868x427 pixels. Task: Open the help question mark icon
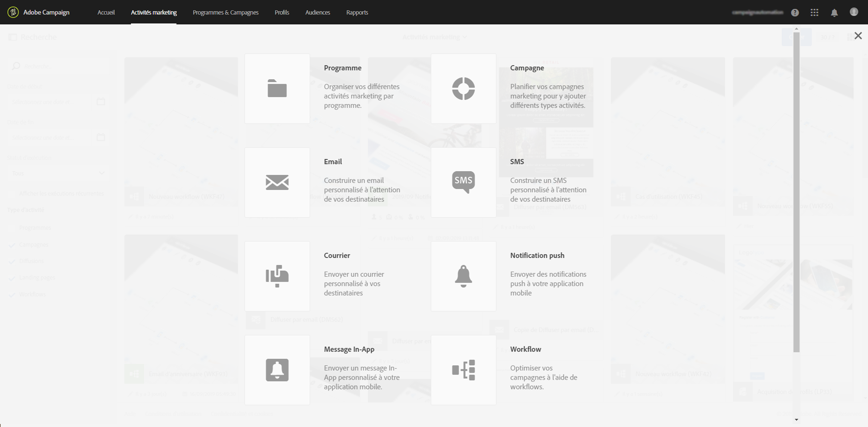pos(795,12)
